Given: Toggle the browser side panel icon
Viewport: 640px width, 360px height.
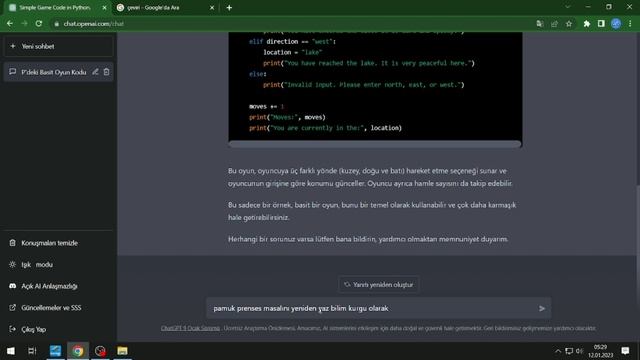Looking at the screenshot, I should [601, 24].
